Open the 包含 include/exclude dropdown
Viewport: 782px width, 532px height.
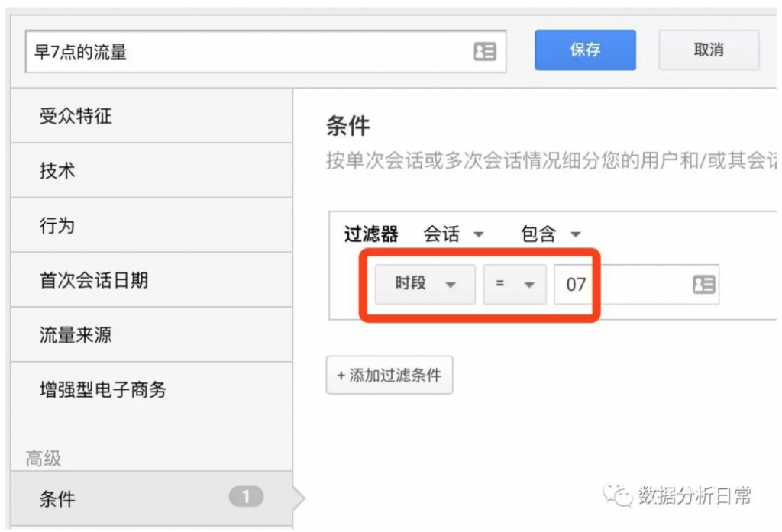click(551, 234)
